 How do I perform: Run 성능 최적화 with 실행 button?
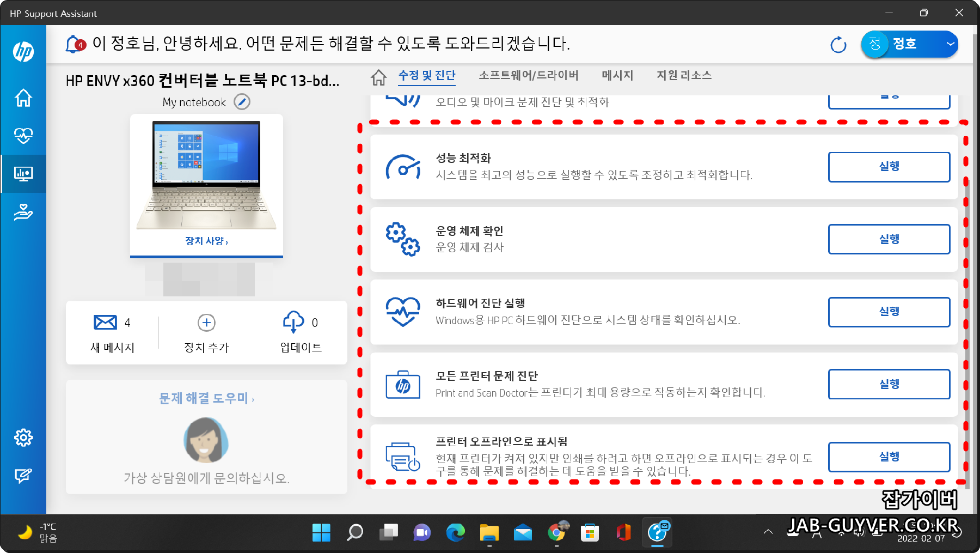[x=889, y=167]
